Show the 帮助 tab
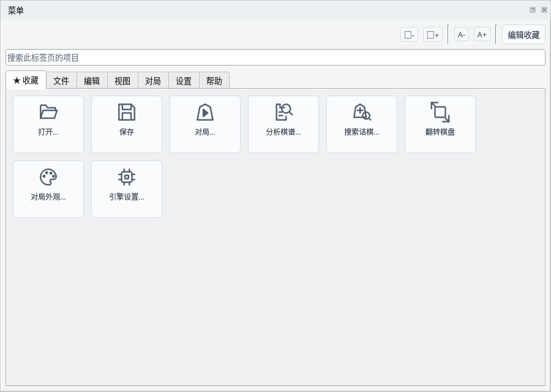 pos(214,81)
